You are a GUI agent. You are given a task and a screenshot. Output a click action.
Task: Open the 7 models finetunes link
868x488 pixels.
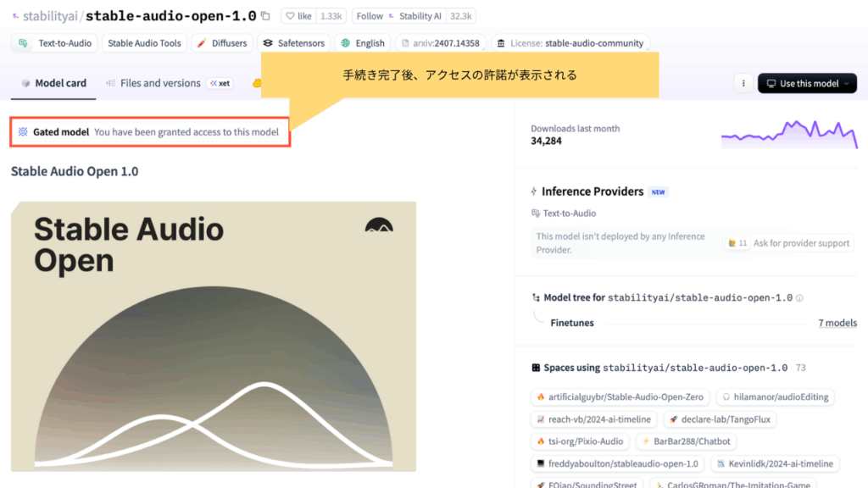click(x=837, y=323)
